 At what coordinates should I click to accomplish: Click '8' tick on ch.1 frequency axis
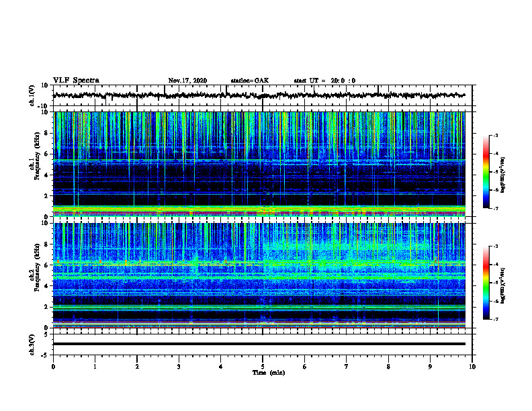pos(47,133)
